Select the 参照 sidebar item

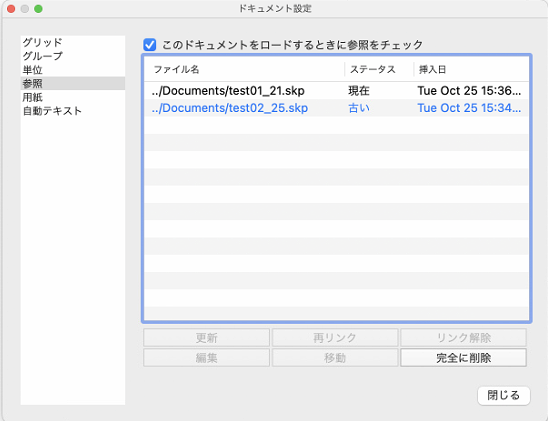coord(73,84)
